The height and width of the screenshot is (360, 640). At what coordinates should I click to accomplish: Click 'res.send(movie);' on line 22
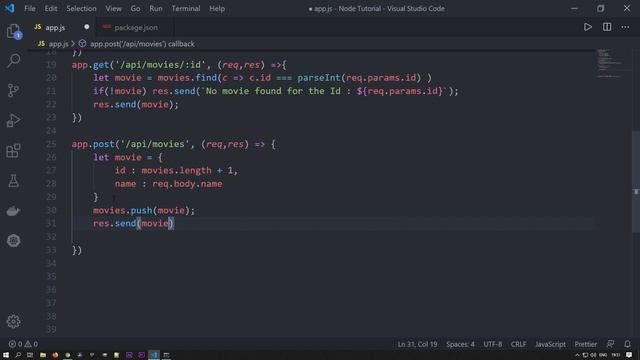point(136,104)
